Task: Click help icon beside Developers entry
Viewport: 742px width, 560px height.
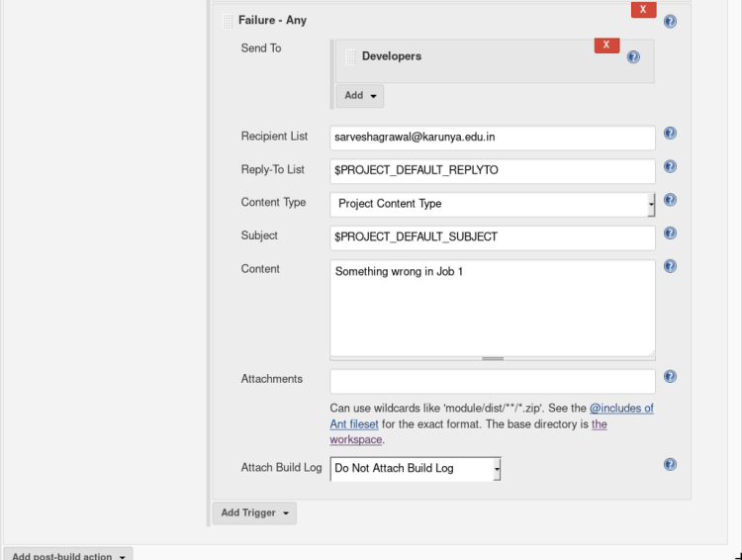Action: point(633,57)
